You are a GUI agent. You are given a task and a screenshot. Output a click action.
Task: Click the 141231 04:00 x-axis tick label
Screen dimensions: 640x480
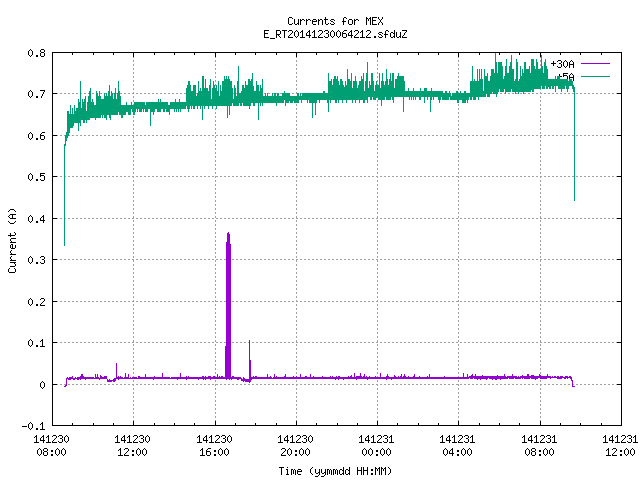pyautogui.click(x=457, y=446)
